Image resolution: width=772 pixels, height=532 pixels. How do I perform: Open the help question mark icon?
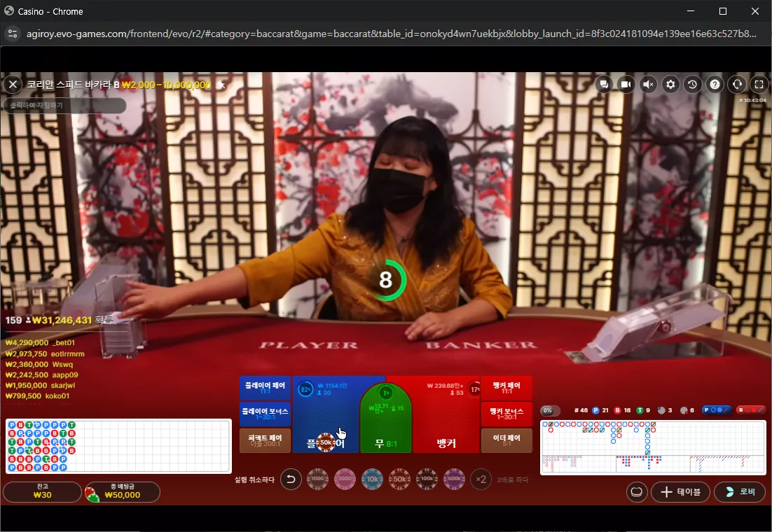(715, 85)
